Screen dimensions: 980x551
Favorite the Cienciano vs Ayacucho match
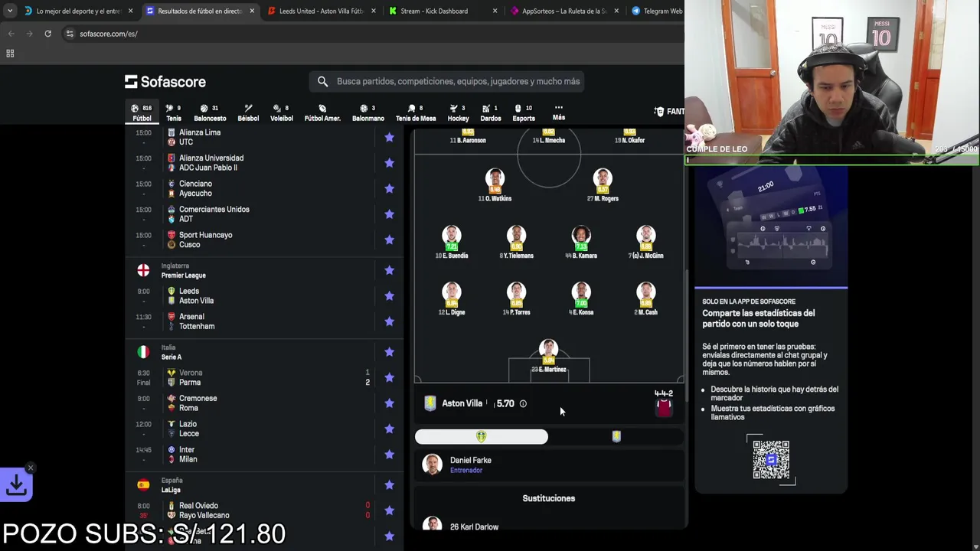coord(389,188)
